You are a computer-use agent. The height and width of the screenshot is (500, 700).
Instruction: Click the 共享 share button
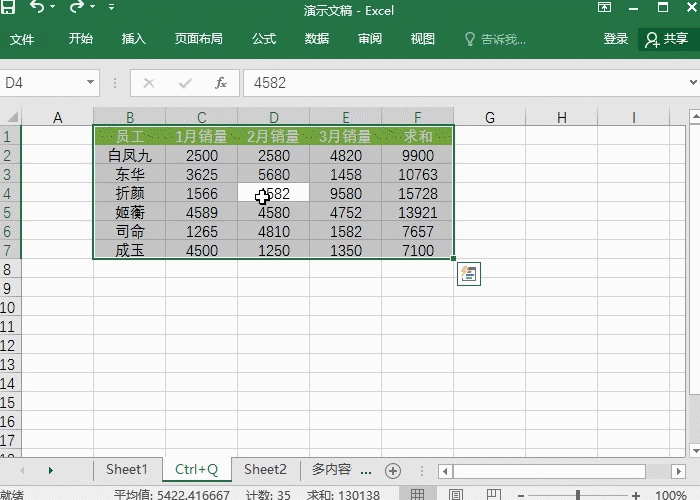[667, 39]
